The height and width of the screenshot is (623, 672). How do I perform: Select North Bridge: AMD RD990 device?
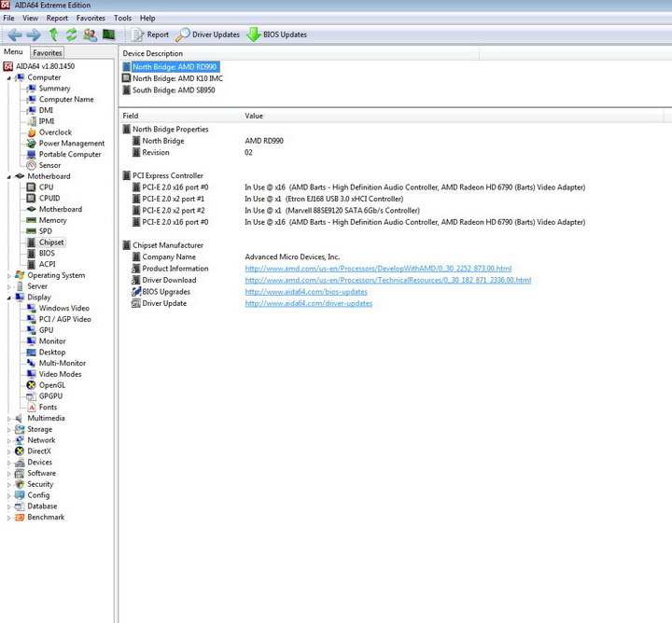(x=175, y=67)
